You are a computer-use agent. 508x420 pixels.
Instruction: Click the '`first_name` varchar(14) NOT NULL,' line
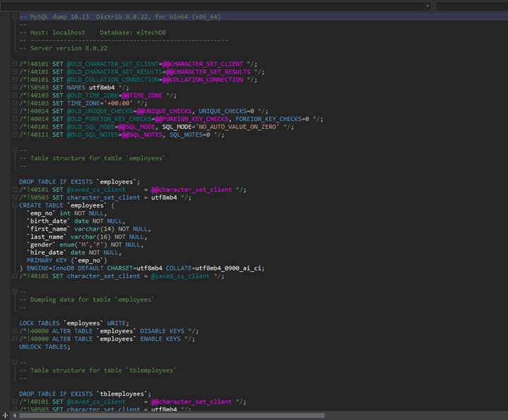(x=89, y=229)
